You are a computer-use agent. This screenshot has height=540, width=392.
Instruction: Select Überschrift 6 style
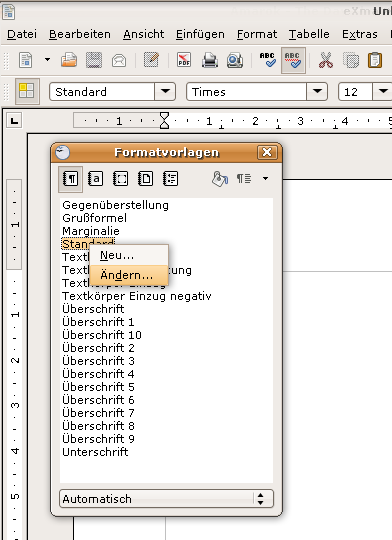pos(98,400)
